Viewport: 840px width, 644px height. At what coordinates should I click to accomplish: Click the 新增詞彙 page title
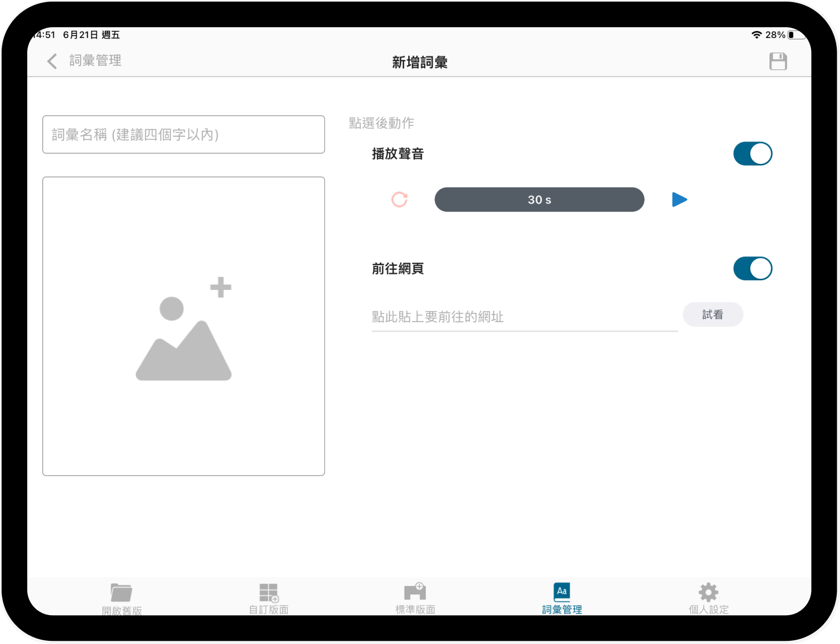click(419, 62)
